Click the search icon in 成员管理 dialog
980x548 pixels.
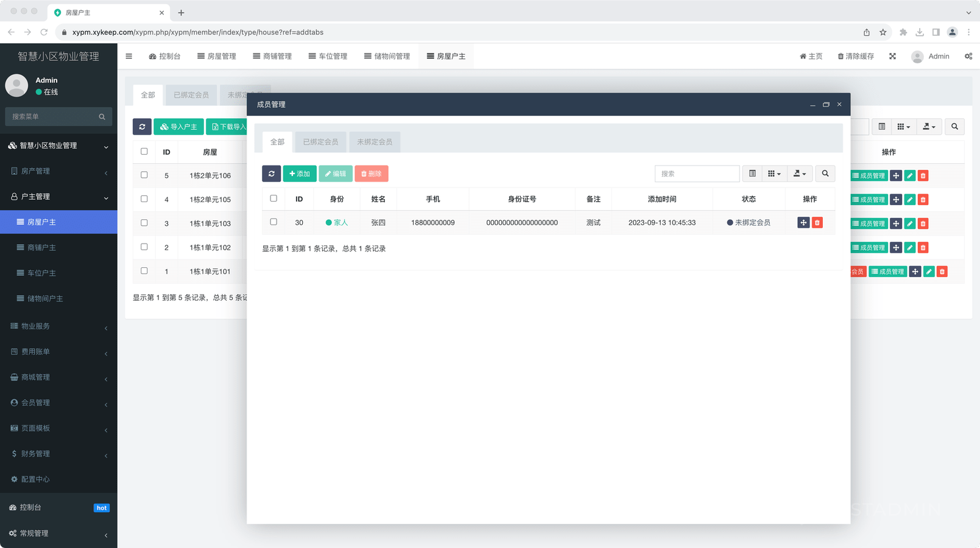click(x=825, y=174)
